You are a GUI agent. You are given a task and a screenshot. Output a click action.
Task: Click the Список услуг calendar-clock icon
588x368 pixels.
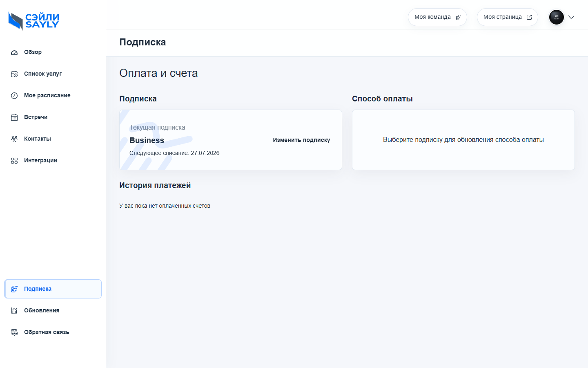14,74
